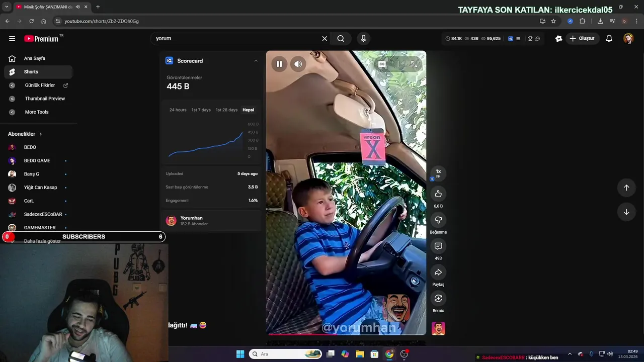Open the vidIQ list menu icon

tap(517, 39)
